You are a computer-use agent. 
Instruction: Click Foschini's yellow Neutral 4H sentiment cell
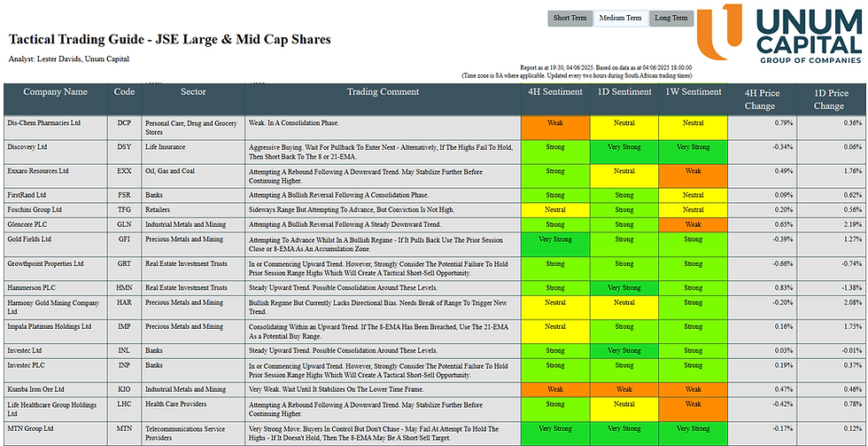point(555,210)
